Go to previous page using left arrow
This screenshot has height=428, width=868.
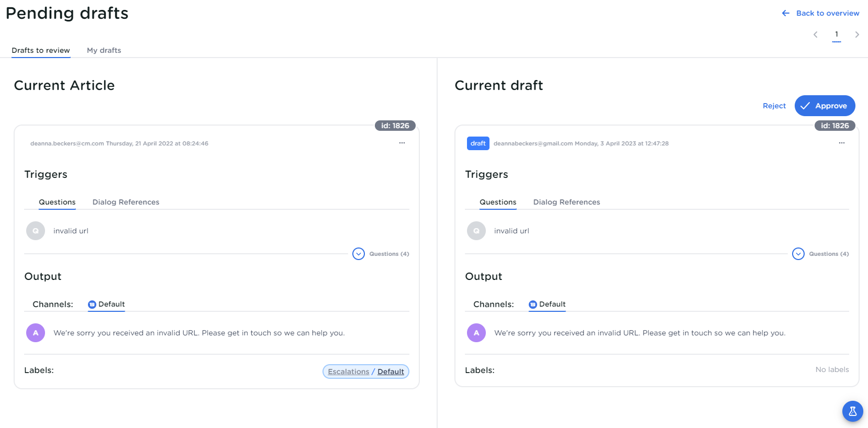[x=815, y=35]
